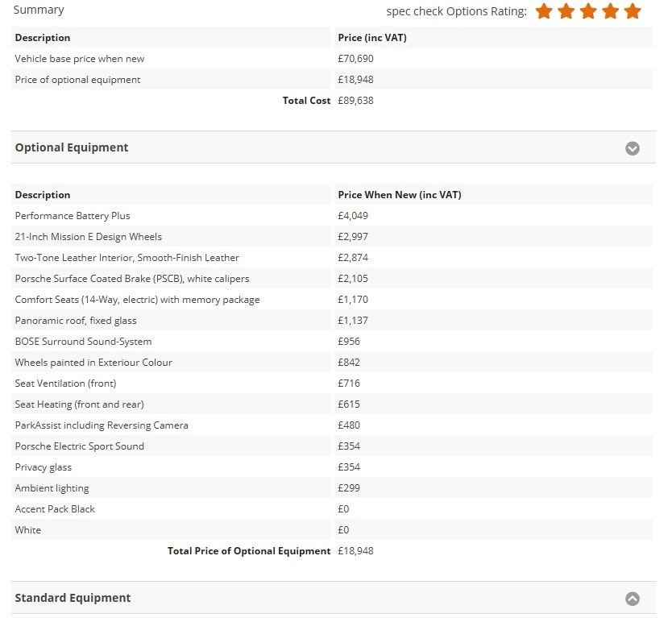Click the Vehicle base price when new row
This screenshot has width=672, height=618.
click(x=80, y=59)
